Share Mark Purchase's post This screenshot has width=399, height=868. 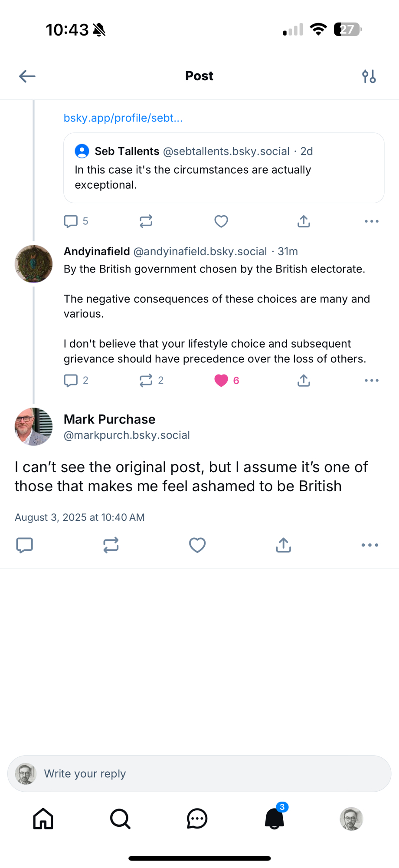[x=283, y=545]
